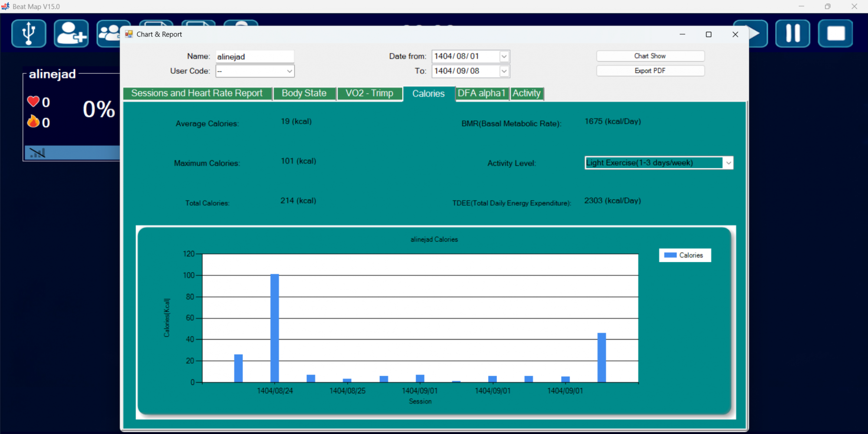Click the Chart Show button

650,56
